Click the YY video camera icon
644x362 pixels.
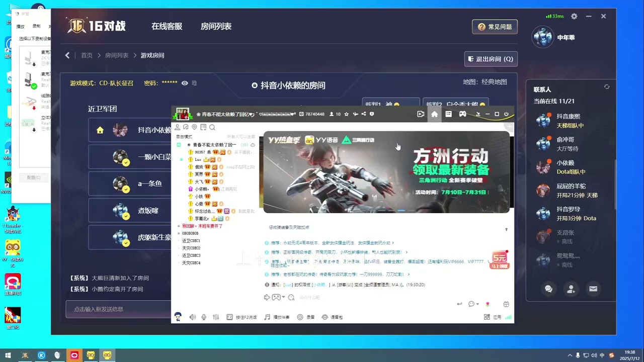click(421, 114)
